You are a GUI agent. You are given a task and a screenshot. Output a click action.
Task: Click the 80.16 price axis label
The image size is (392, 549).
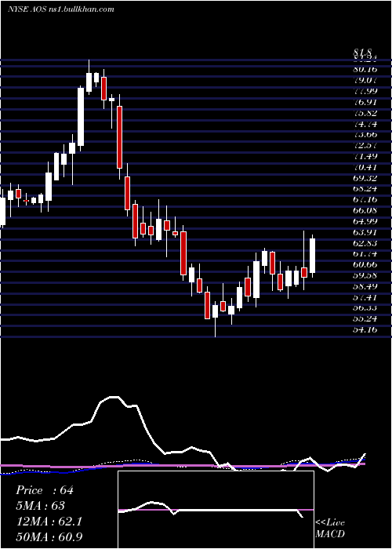[365, 69]
